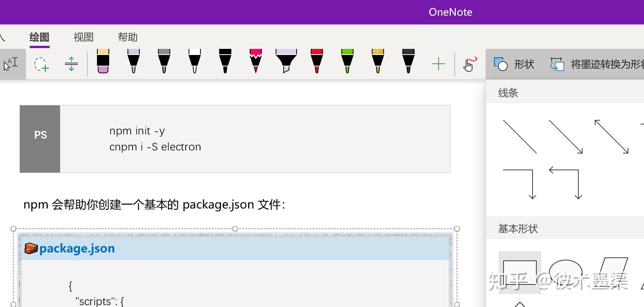The width and height of the screenshot is (644, 307).
Task: Click the package.json header title
Action: click(77, 249)
